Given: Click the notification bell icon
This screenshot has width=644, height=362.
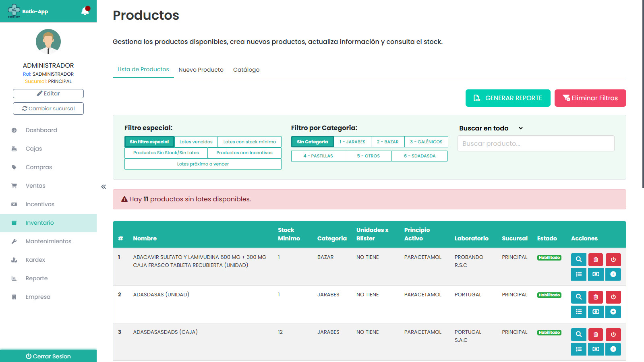Looking at the screenshot, I should point(85,11).
